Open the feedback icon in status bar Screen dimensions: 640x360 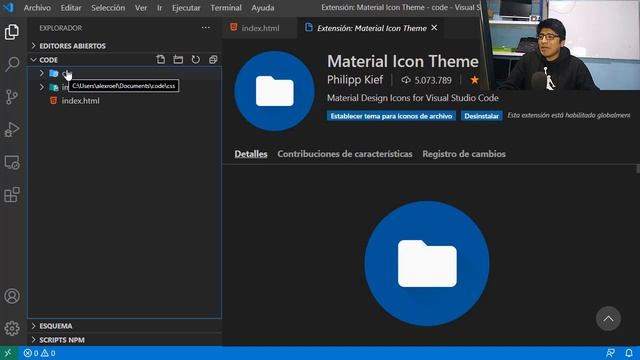click(611, 353)
